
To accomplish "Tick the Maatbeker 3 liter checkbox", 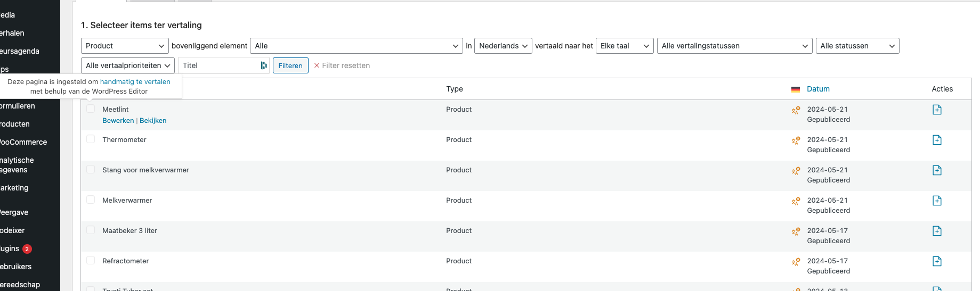I will pos(91,230).
